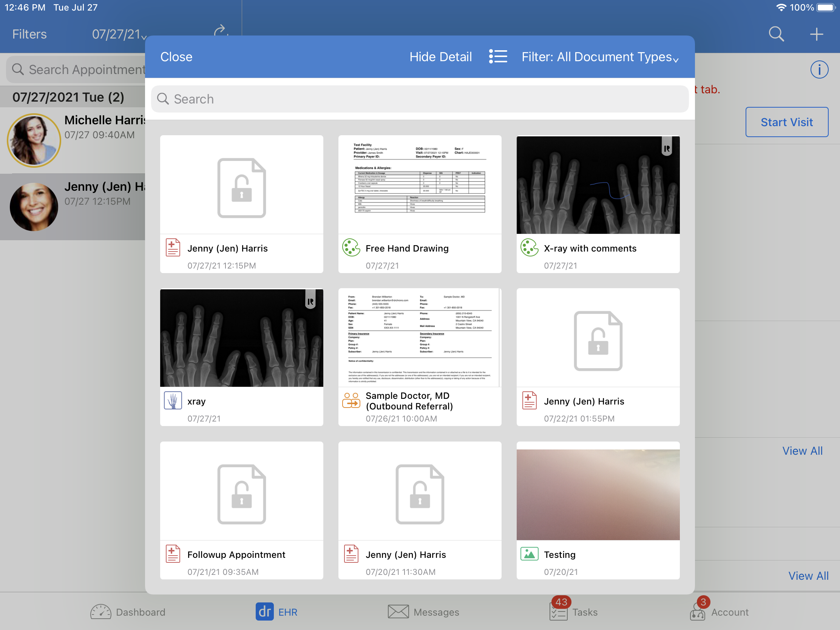Click the 07/27/2021 Tue (2) section header
840x630 pixels.
pyautogui.click(x=73, y=97)
